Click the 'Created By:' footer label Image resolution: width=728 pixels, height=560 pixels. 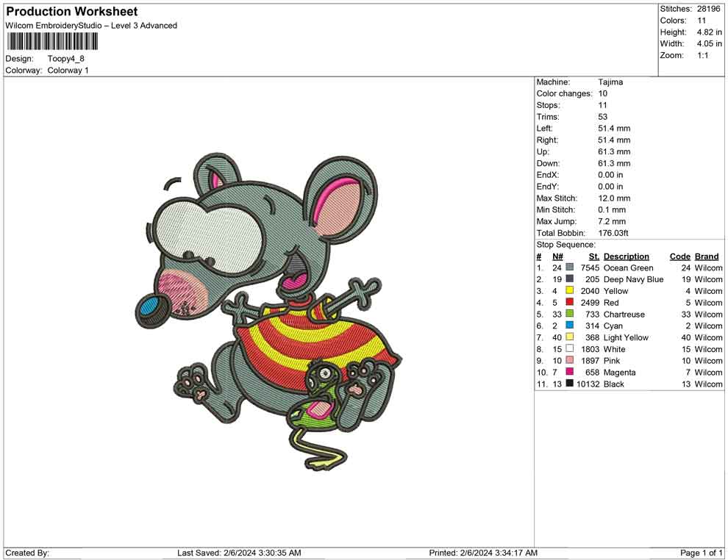(27, 553)
